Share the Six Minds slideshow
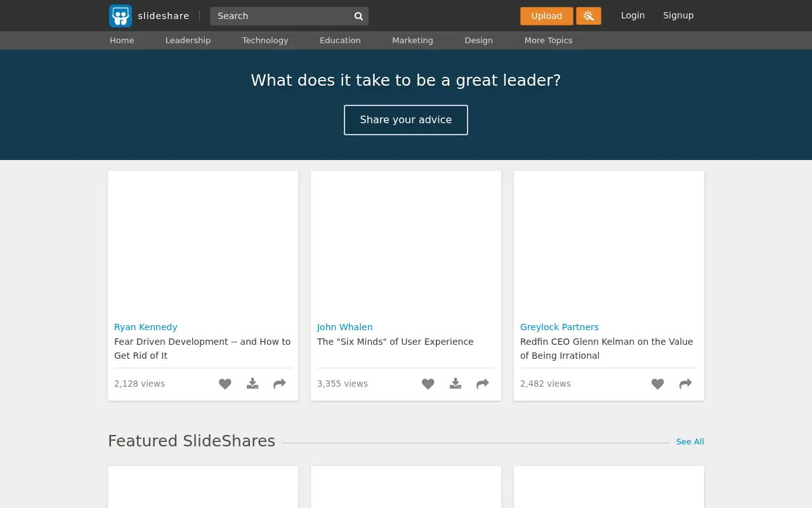Viewport: 812px width, 508px height. (483, 384)
